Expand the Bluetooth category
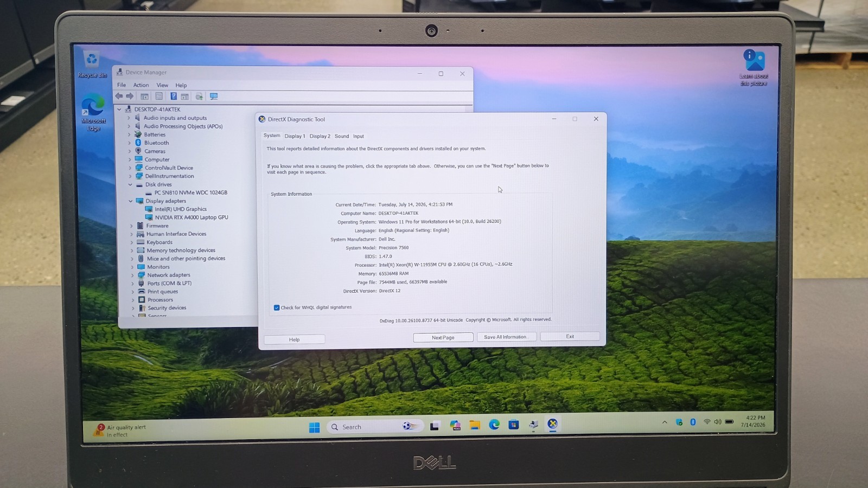This screenshot has height=488, width=868. click(x=130, y=143)
